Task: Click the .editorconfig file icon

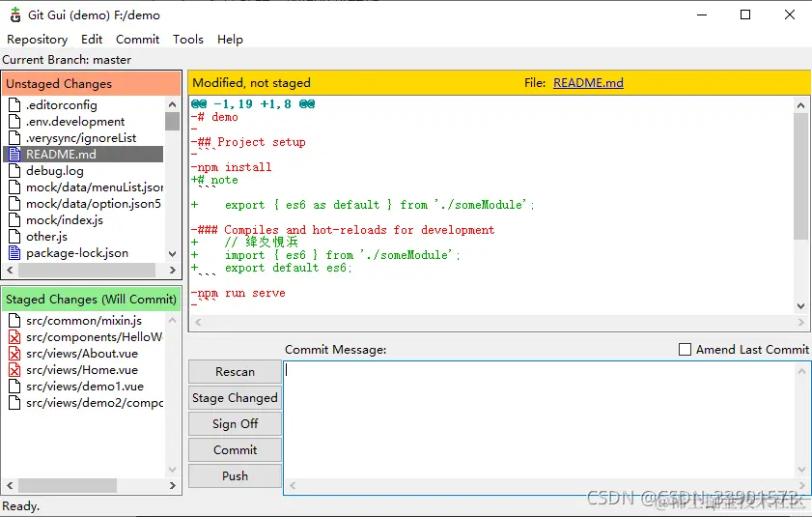Action: point(14,104)
